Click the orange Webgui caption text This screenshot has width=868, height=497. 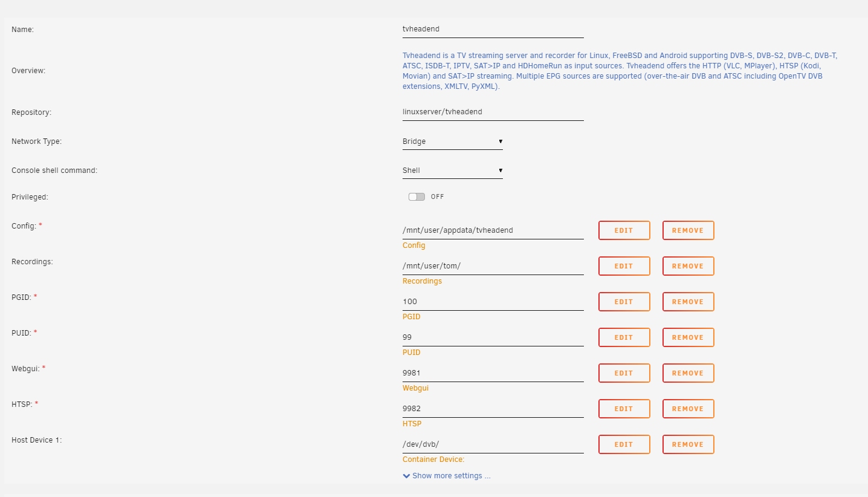point(415,388)
